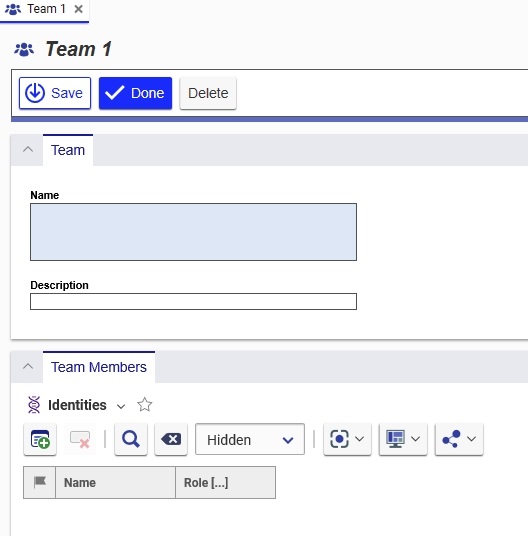
Task: Focus the Description input field
Action: (193, 302)
